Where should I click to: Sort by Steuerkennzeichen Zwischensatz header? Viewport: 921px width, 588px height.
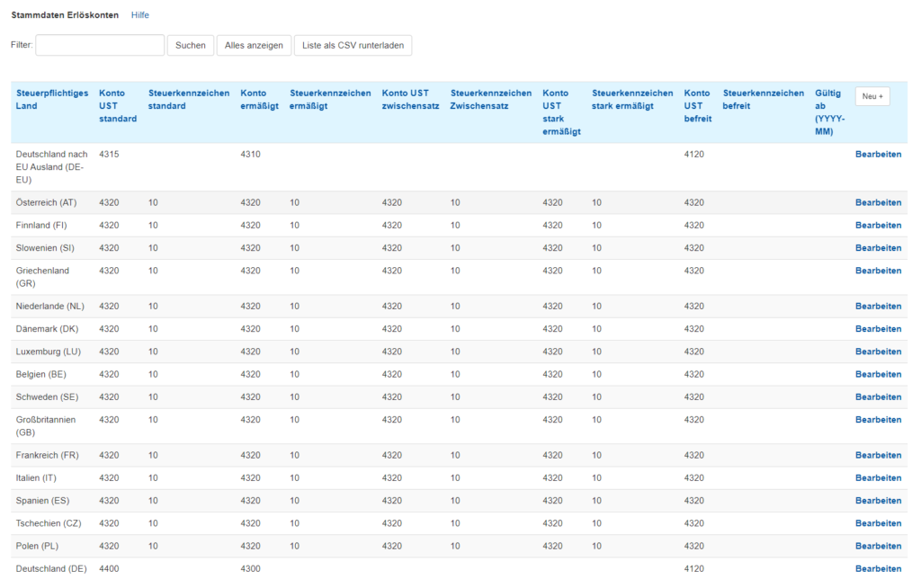490,99
